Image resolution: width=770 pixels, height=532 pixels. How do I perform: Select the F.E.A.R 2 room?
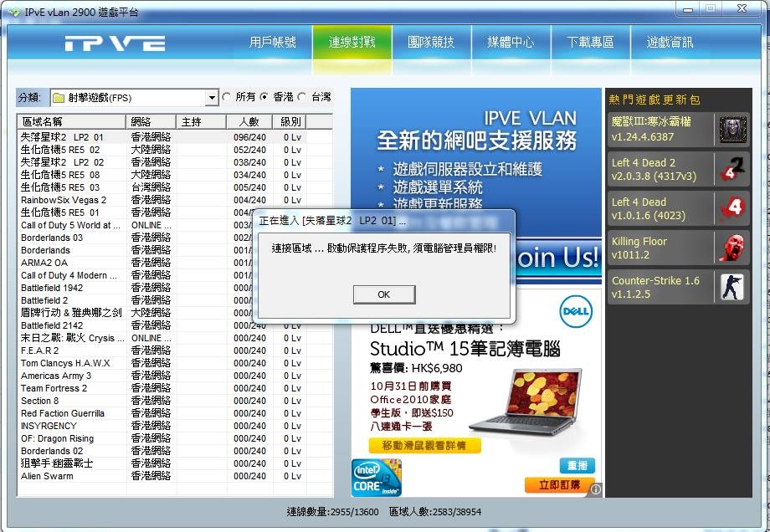click(x=175, y=350)
